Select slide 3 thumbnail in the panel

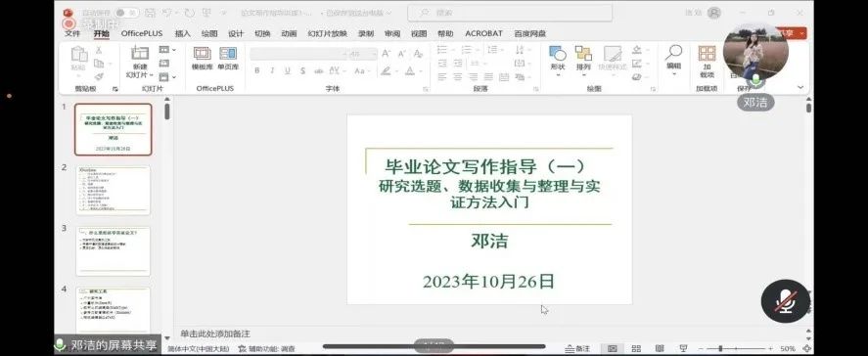(x=113, y=250)
